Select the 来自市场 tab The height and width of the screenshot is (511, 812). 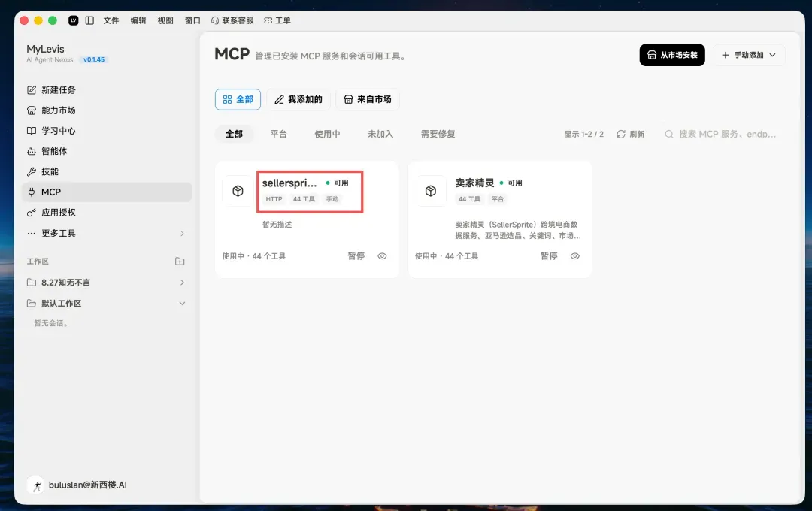[368, 99]
